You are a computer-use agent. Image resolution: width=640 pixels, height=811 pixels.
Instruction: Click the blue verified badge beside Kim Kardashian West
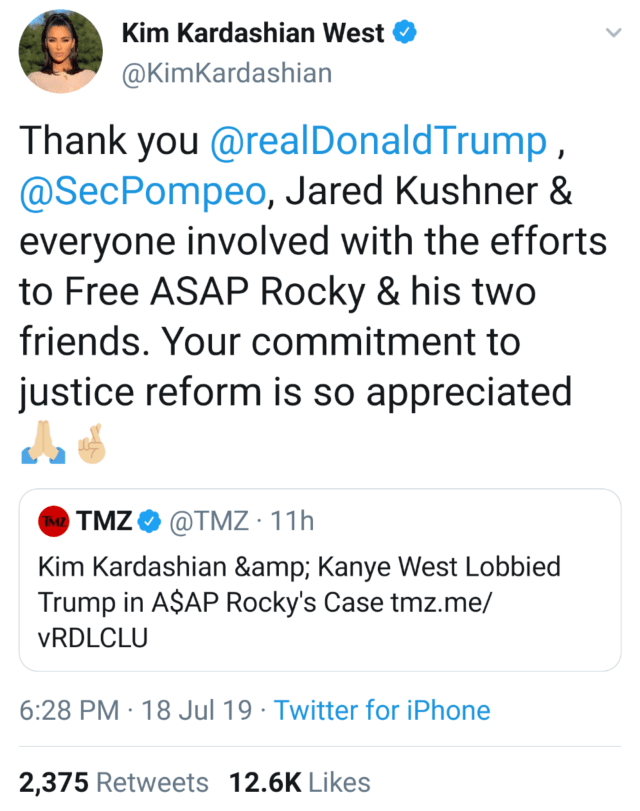(403, 33)
